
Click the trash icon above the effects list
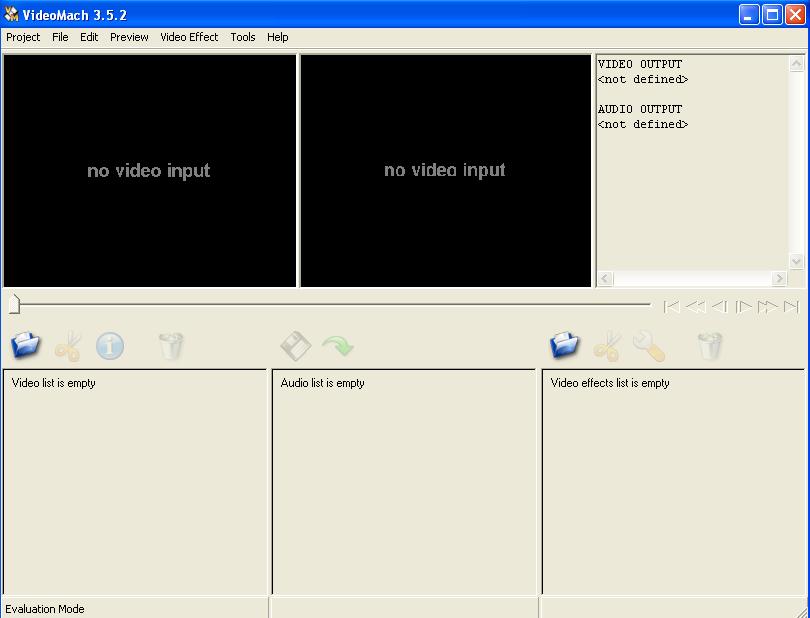pos(710,345)
